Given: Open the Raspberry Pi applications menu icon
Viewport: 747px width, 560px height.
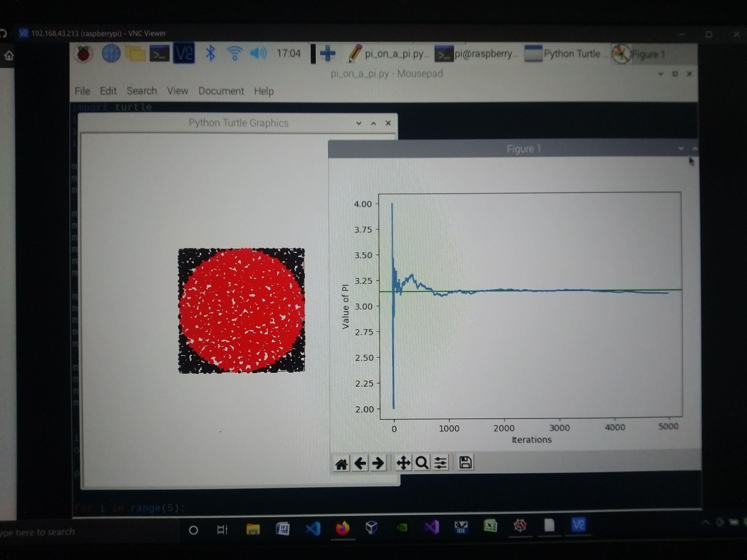Looking at the screenshot, I should (83, 53).
